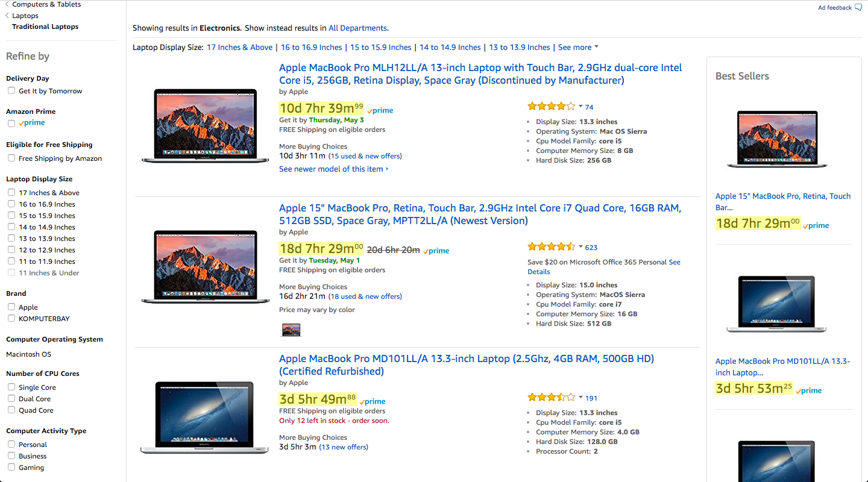
Task: Open 15 used & new offers link
Action: coord(365,156)
